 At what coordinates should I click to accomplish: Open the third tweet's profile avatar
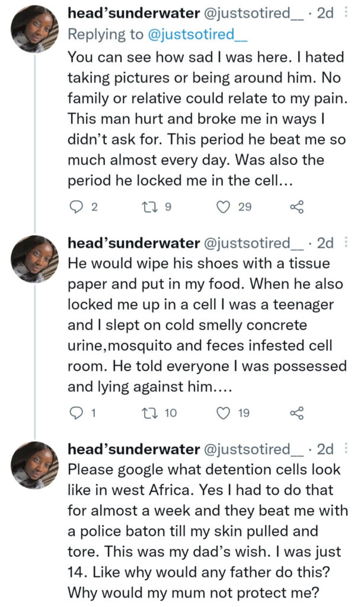tap(36, 466)
